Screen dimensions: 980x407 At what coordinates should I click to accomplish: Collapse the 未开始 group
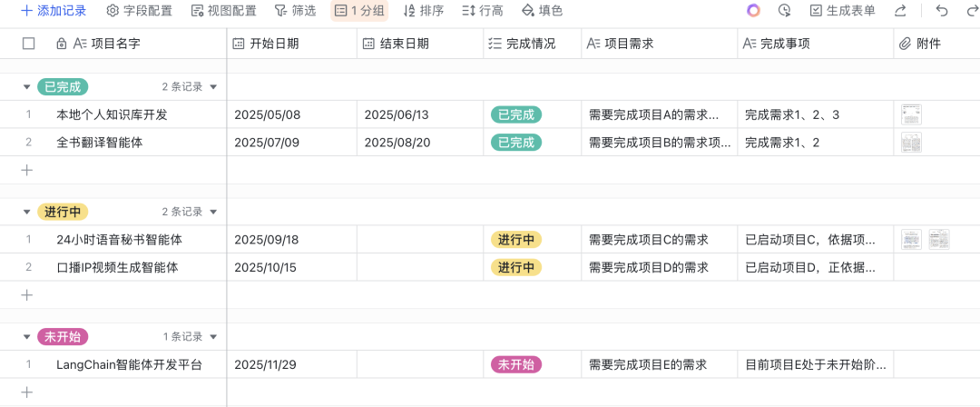click(26, 337)
